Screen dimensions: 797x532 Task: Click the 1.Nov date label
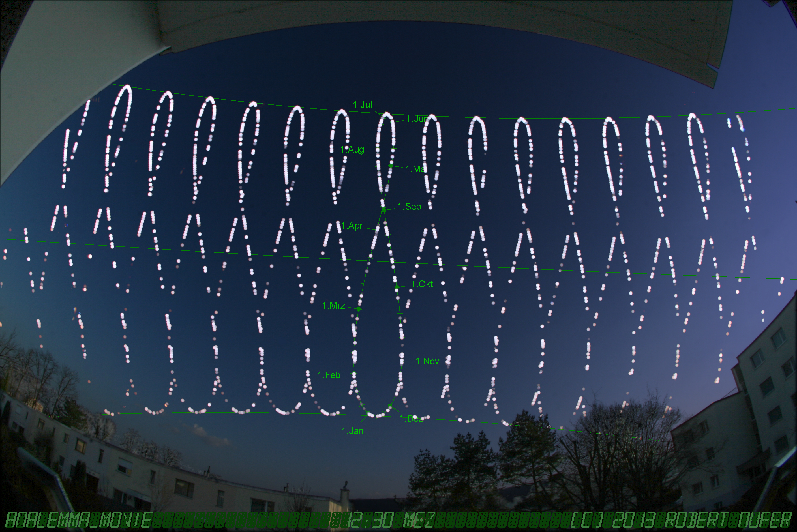coord(427,362)
